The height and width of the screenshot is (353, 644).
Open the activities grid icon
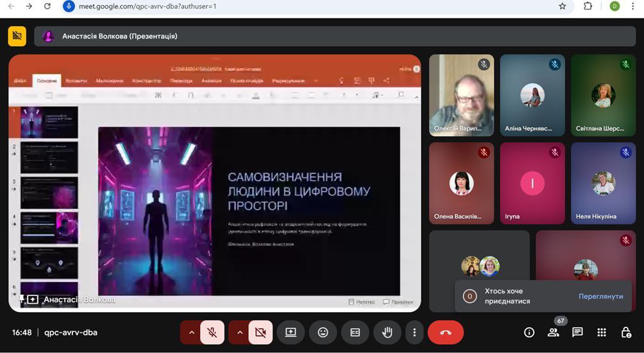602,332
